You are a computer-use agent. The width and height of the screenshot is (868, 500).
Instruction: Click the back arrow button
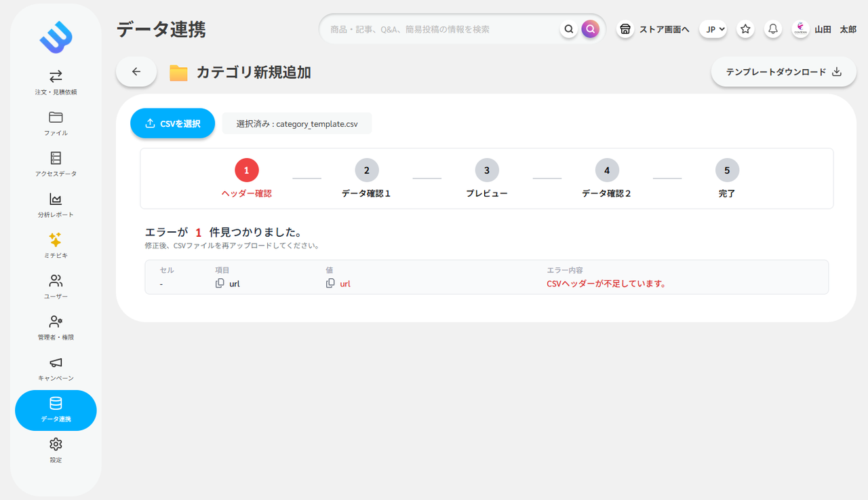pos(136,71)
